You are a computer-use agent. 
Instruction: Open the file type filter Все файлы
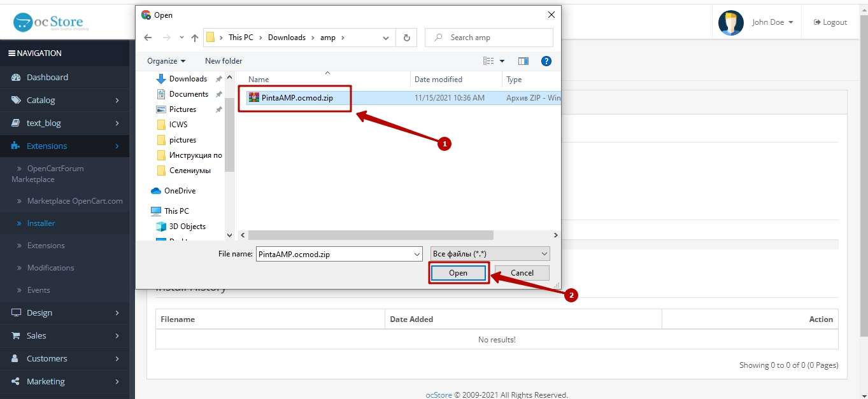click(x=490, y=254)
